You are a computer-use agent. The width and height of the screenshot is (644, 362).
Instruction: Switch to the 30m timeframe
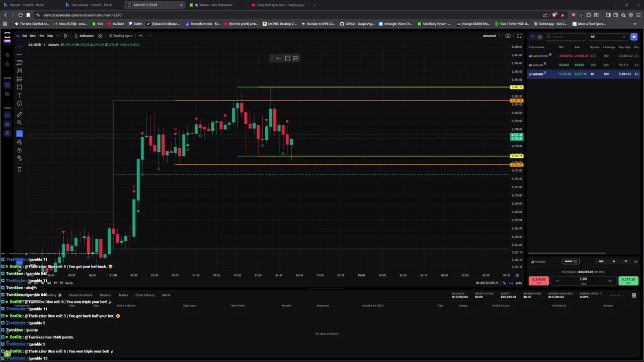(49, 36)
